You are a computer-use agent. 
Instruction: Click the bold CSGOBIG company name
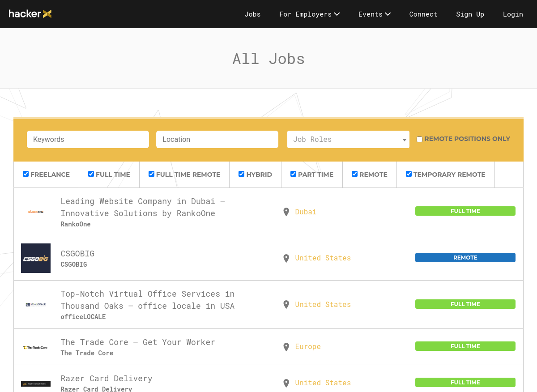tap(74, 264)
